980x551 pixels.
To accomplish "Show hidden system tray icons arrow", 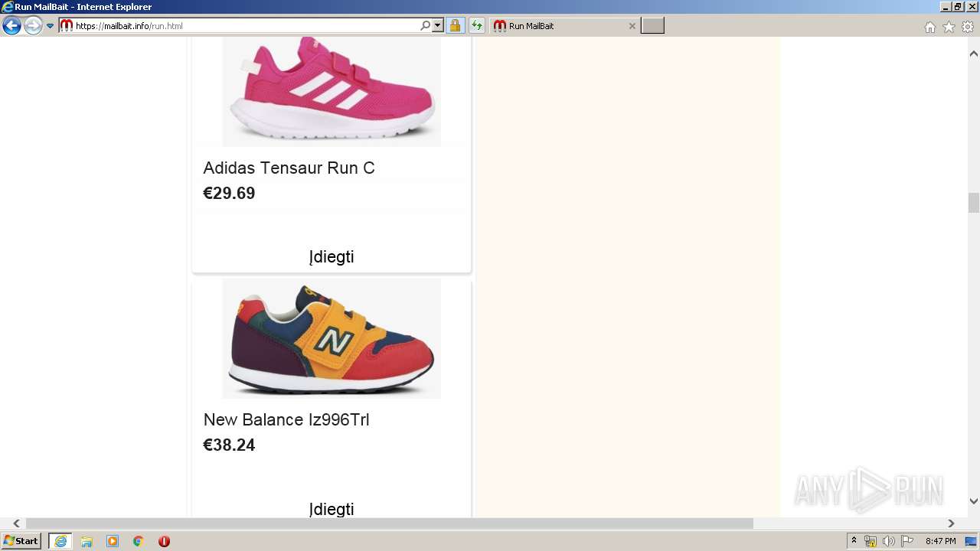I will [854, 541].
